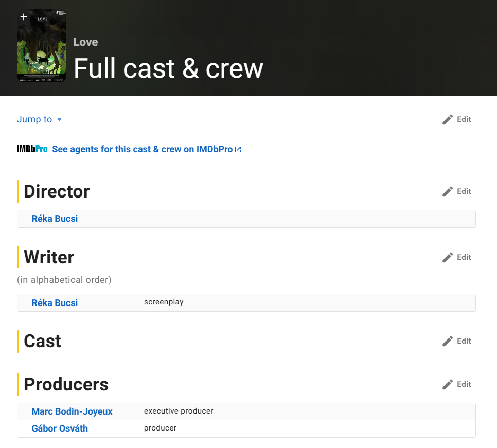
Task: Open Réka Bucsi under Director
Action: tap(55, 219)
